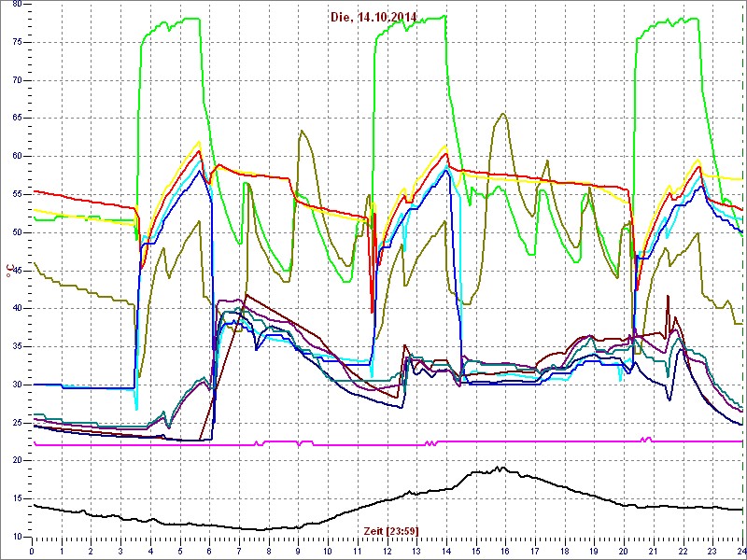Click hour '14' on the time axis
The height and width of the screenshot is (560, 747).
[446, 552]
